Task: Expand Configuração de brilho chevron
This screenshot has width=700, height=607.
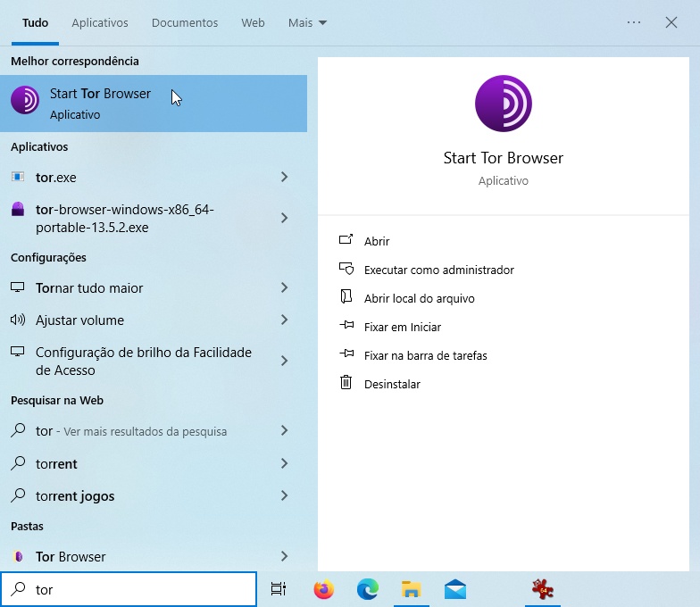Action: [284, 361]
